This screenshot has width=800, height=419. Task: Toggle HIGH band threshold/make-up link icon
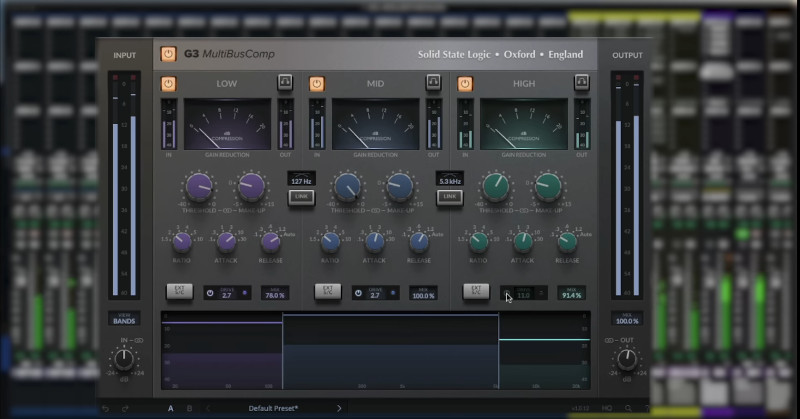(524, 211)
